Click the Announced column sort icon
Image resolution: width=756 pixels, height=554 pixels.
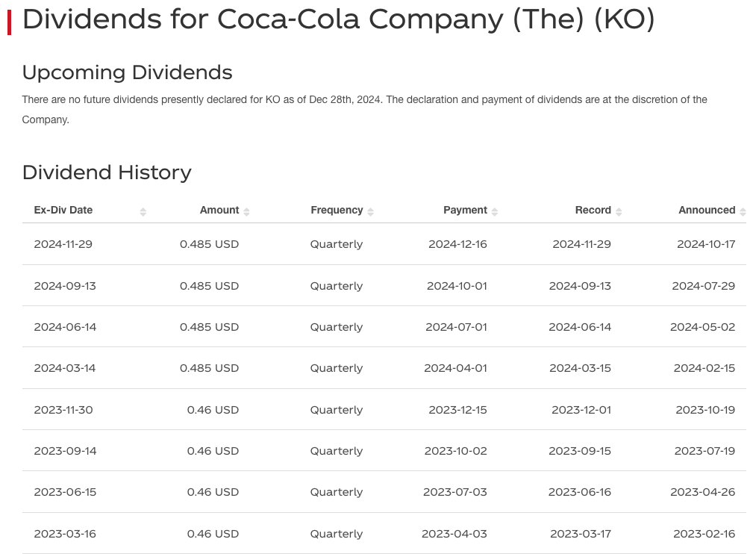tap(743, 211)
